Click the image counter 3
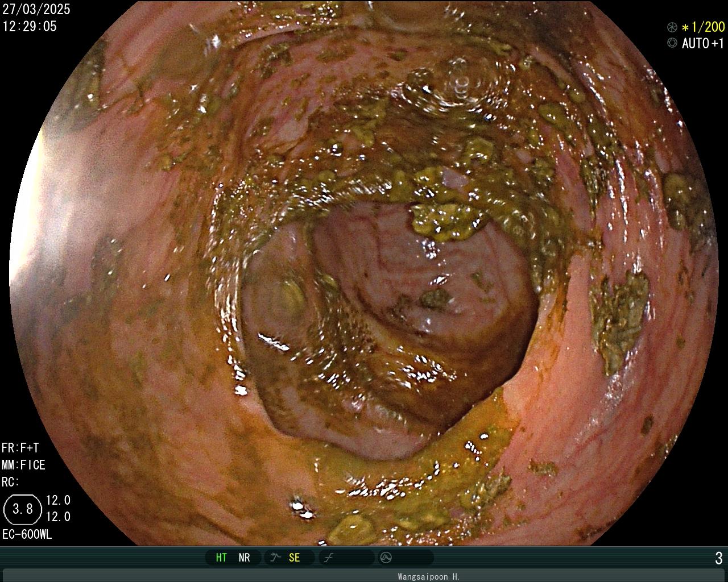 (719, 558)
